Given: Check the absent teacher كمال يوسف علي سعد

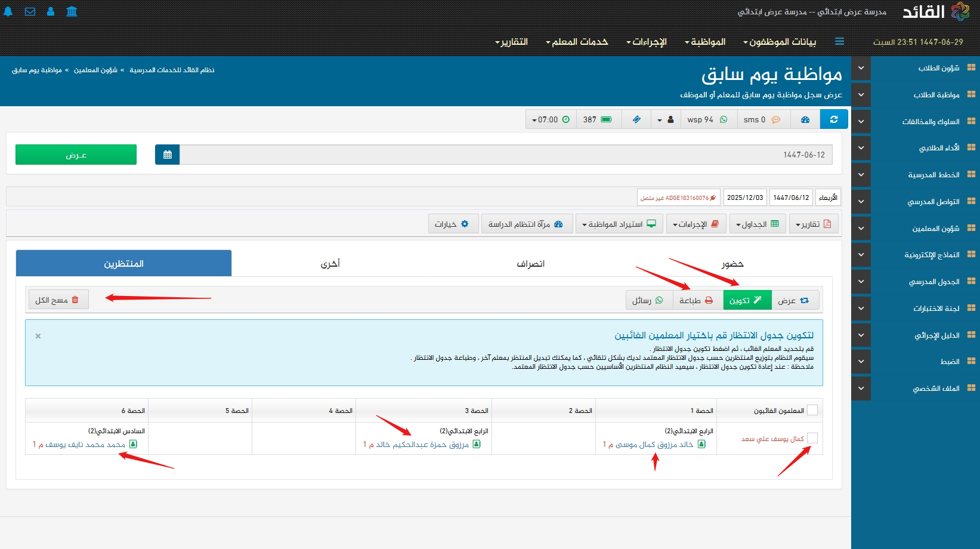Looking at the screenshot, I should [x=812, y=438].
